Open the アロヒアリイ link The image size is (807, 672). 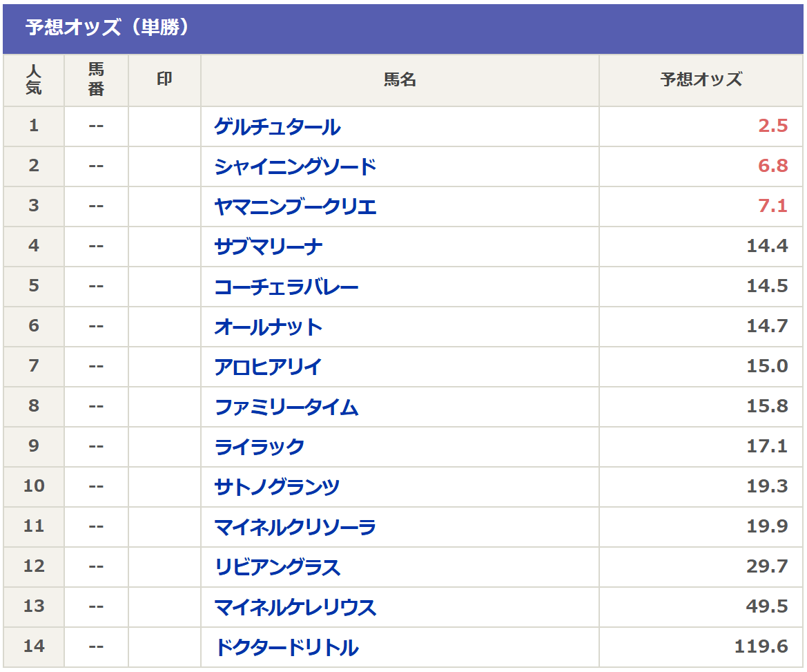click(x=269, y=367)
